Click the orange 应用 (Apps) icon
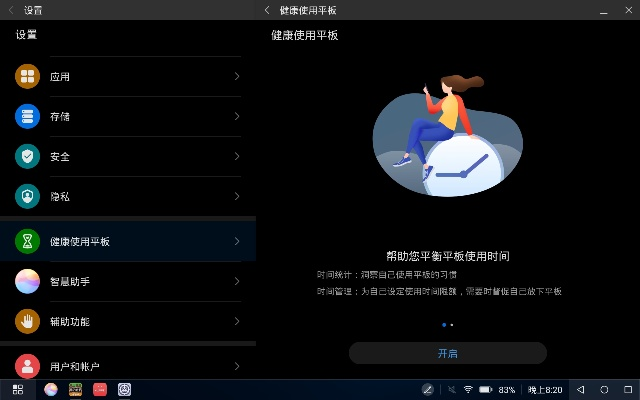Screen dimensions: 640x400 tap(28, 76)
